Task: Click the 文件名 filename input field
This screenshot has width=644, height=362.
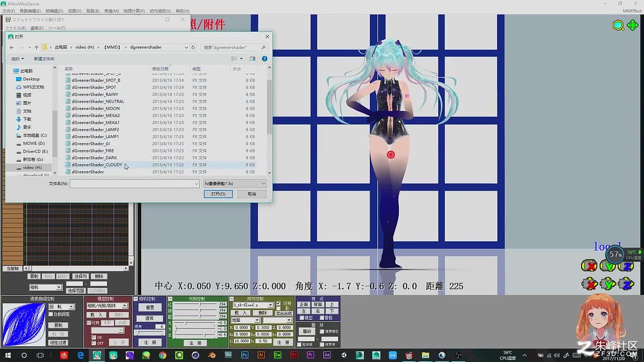Action: [x=132, y=184]
